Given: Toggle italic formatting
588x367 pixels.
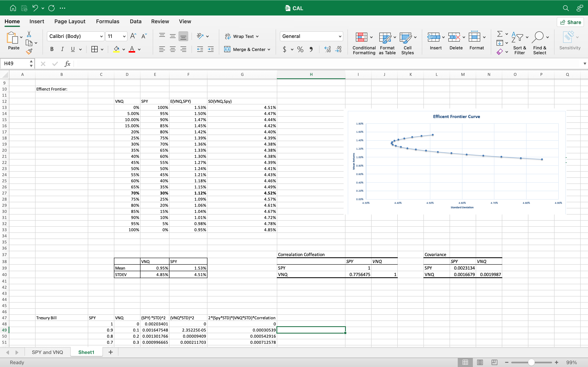Looking at the screenshot, I should 62,49.
